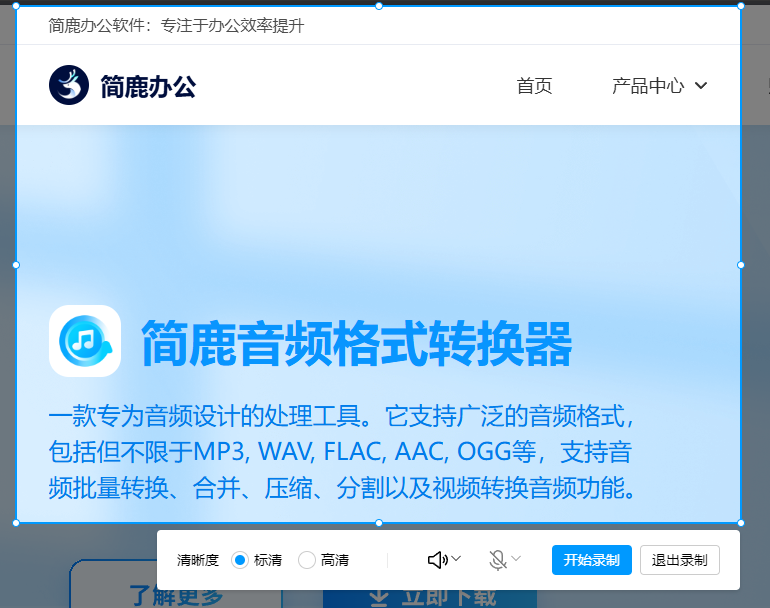Expand the microphone dropdown arrow
The height and width of the screenshot is (608, 770).
tap(516, 558)
